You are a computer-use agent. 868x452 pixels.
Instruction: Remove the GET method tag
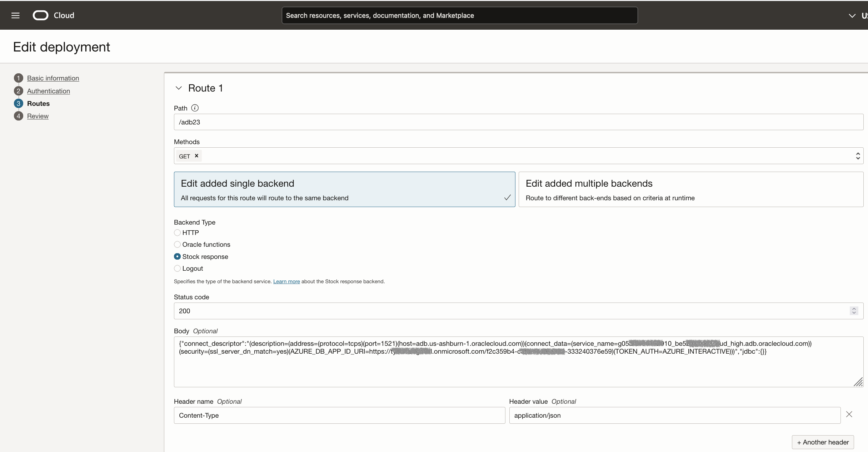[196, 156]
